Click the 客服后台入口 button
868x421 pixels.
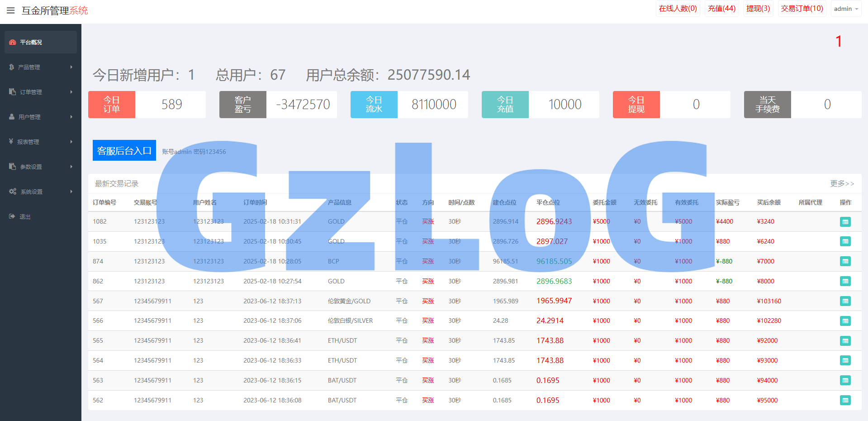124,150
